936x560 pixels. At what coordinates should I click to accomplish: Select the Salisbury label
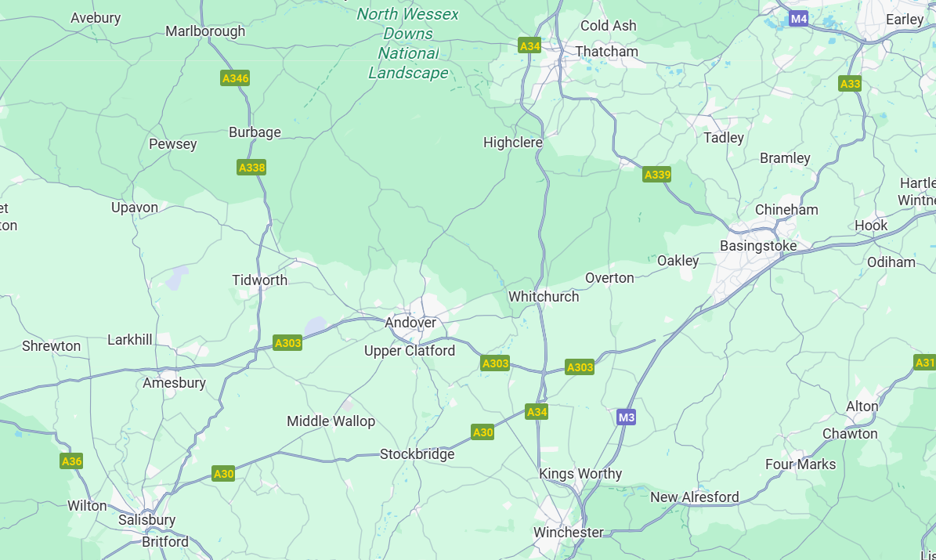tap(146, 520)
